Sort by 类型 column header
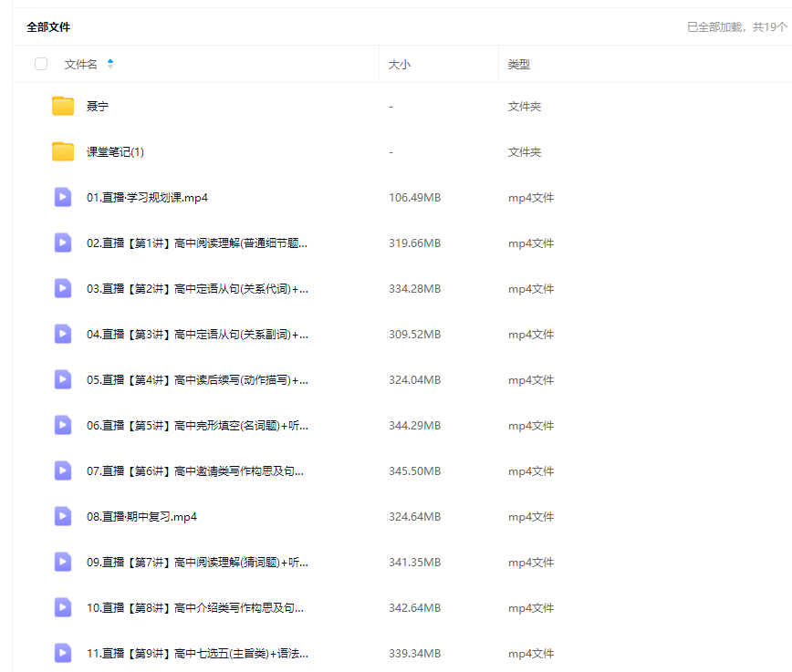 point(519,65)
